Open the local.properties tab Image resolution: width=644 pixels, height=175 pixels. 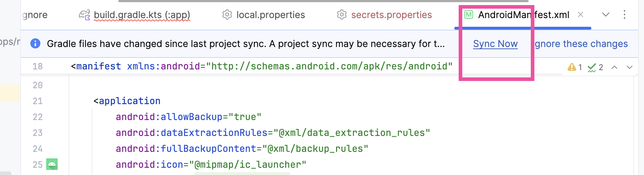click(270, 15)
